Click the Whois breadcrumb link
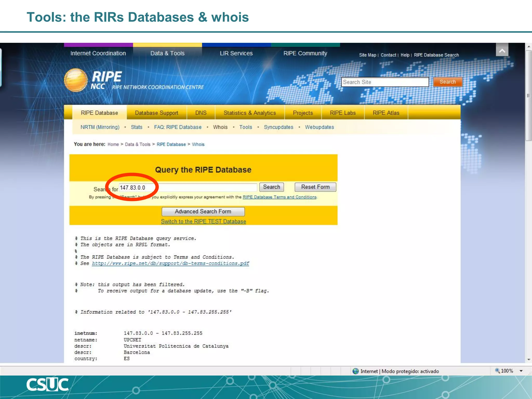The image size is (532, 399). [198, 144]
